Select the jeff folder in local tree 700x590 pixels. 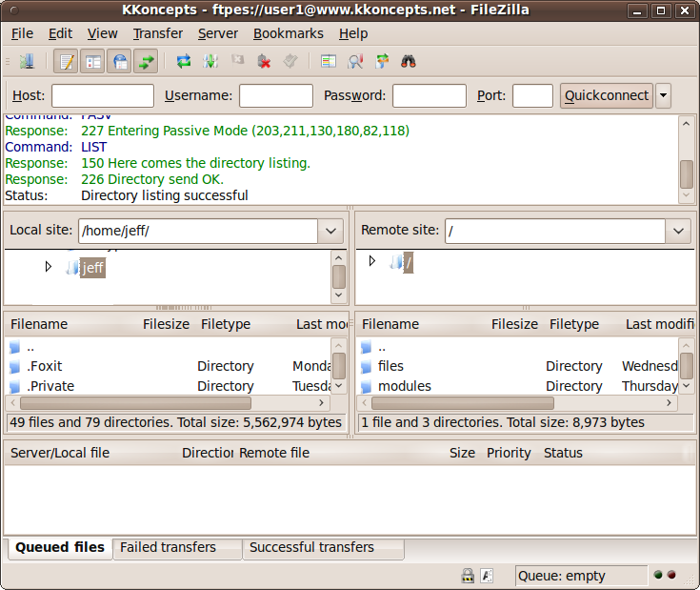[92, 268]
